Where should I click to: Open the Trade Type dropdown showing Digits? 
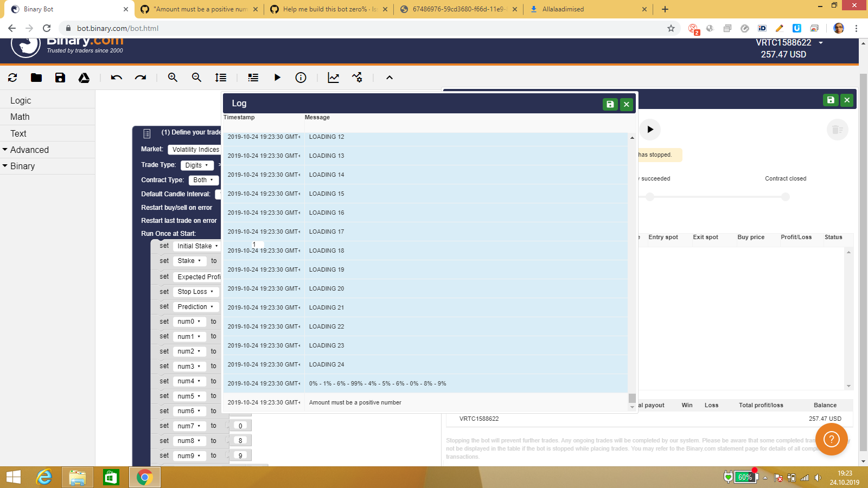click(197, 165)
